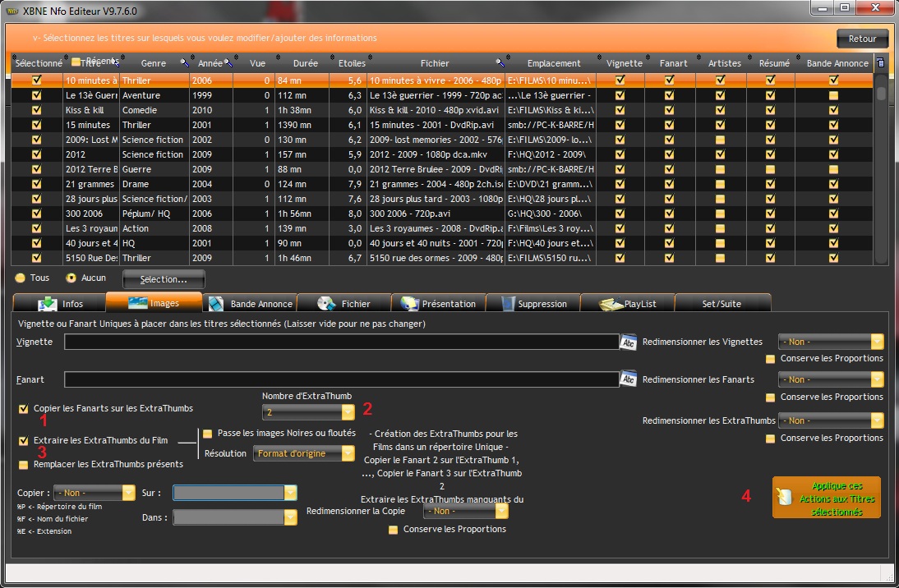Viewport: 899px width, 588px height.
Task: Open the Redimensionner les Vignettes dropdown
Action: point(877,342)
